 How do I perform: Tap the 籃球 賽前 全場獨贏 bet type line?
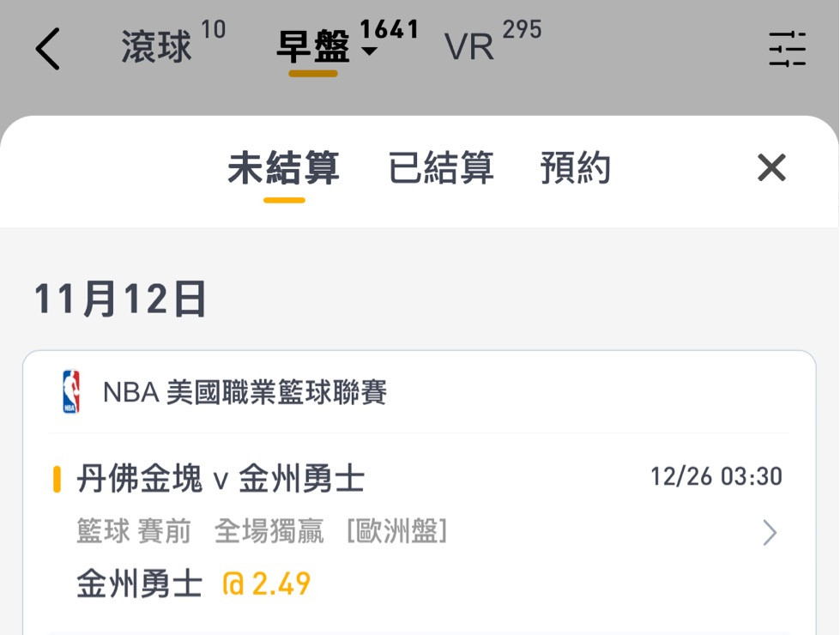(x=262, y=531)
